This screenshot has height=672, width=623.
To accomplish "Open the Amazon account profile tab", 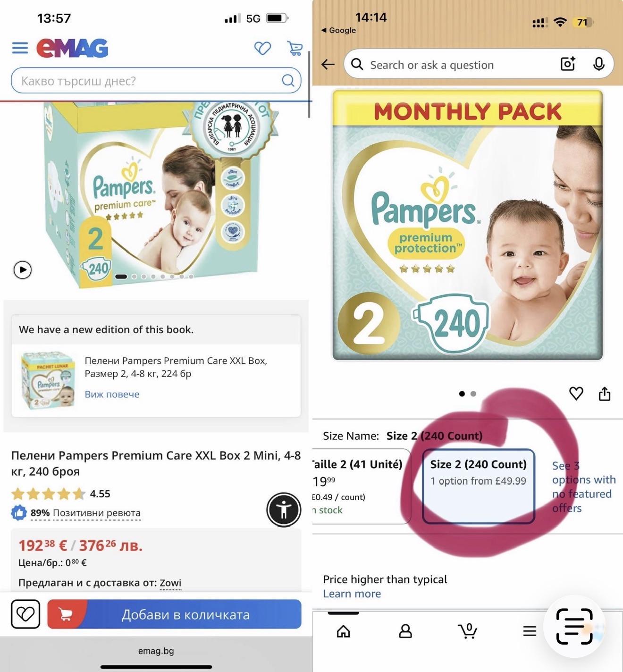I will click(405, 631).
